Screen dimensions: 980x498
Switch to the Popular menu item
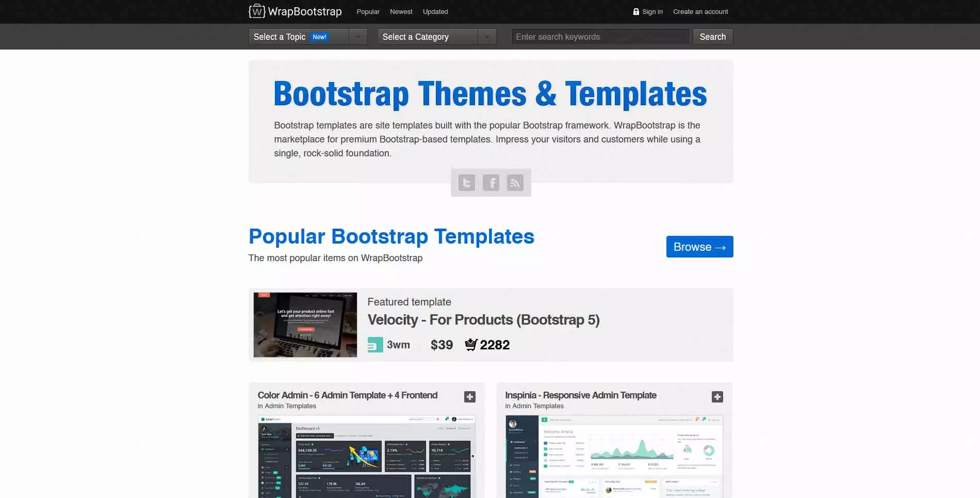(x=368, y=11)
